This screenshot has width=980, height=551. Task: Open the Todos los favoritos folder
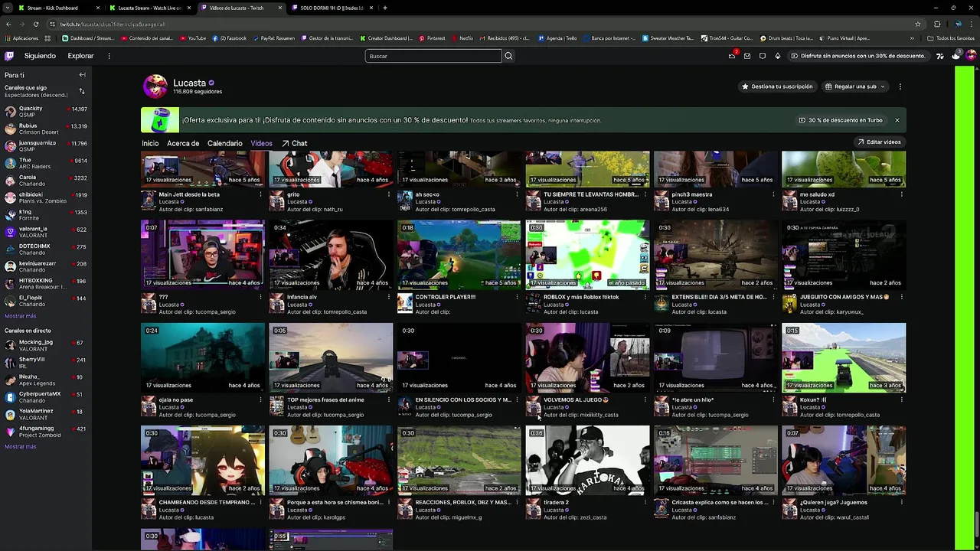951,38
